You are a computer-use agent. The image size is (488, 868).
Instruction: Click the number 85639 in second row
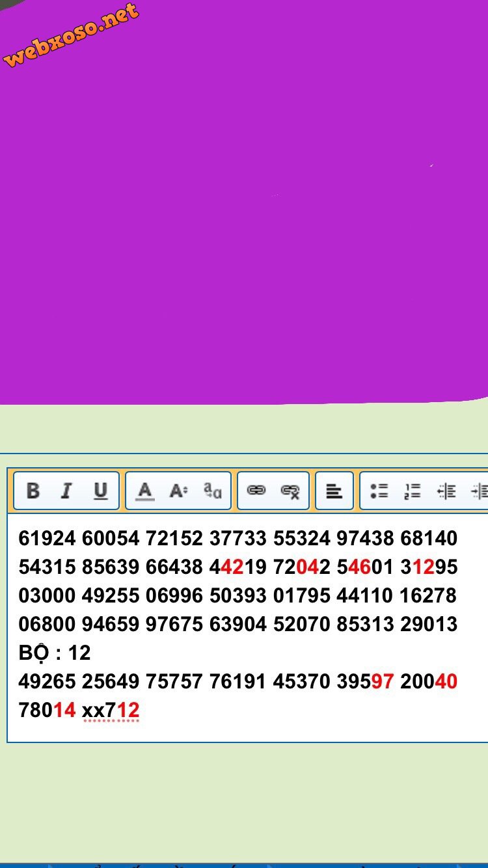pyautogui.click(x=111, y=567)
